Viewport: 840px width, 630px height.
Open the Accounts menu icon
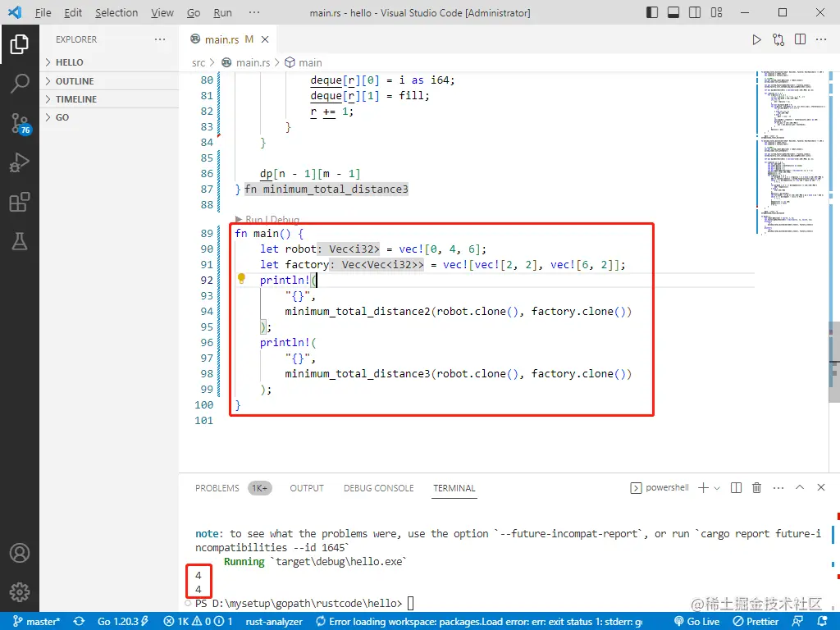pos(20,553)
